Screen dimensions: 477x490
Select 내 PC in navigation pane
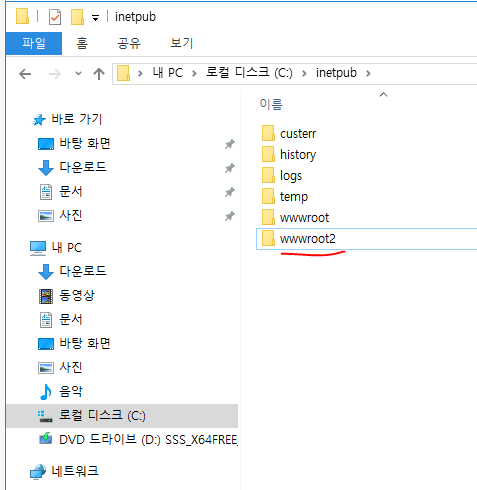(67, 248)
